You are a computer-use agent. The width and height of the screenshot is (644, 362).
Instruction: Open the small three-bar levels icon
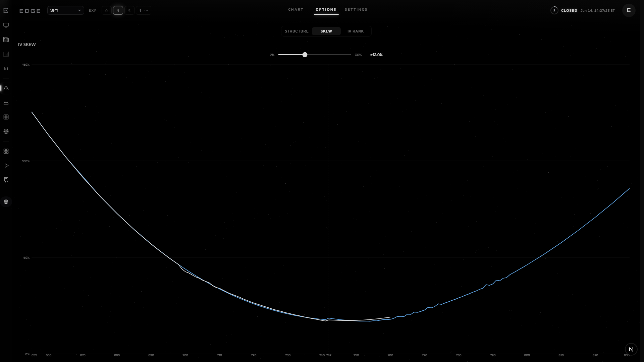[x=6, y=68]
